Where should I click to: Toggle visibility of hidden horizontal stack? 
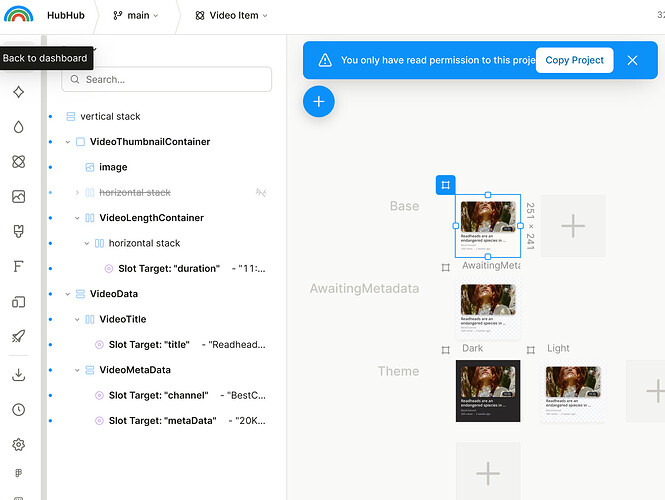pyautogui.click(x=261, y=192)
